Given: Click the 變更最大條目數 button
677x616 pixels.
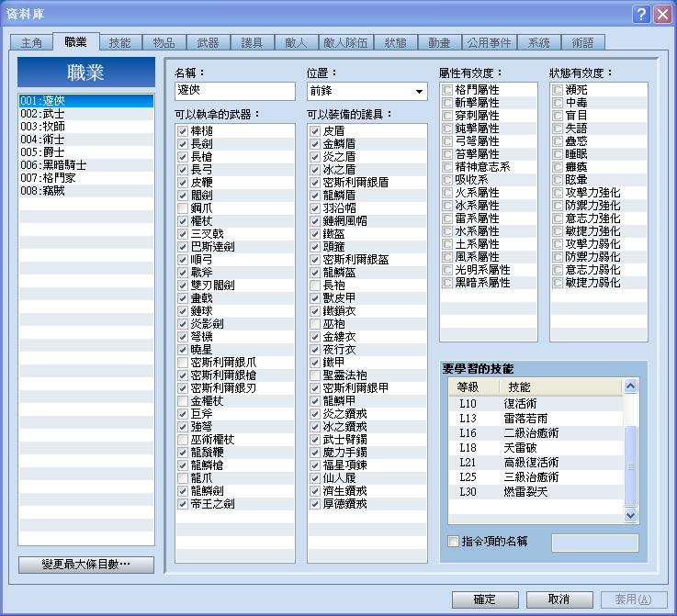Looking at the screenshot, I should [x=86, y=565].
